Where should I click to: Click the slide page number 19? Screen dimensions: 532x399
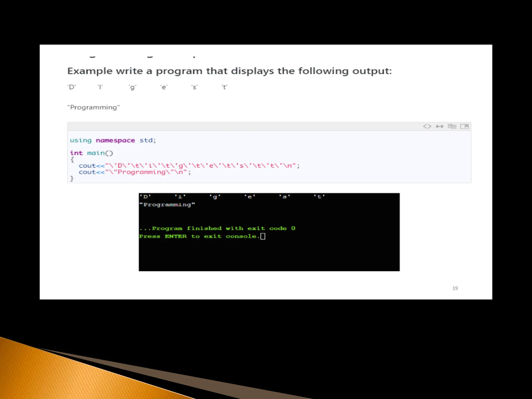[x=455, y=288]
